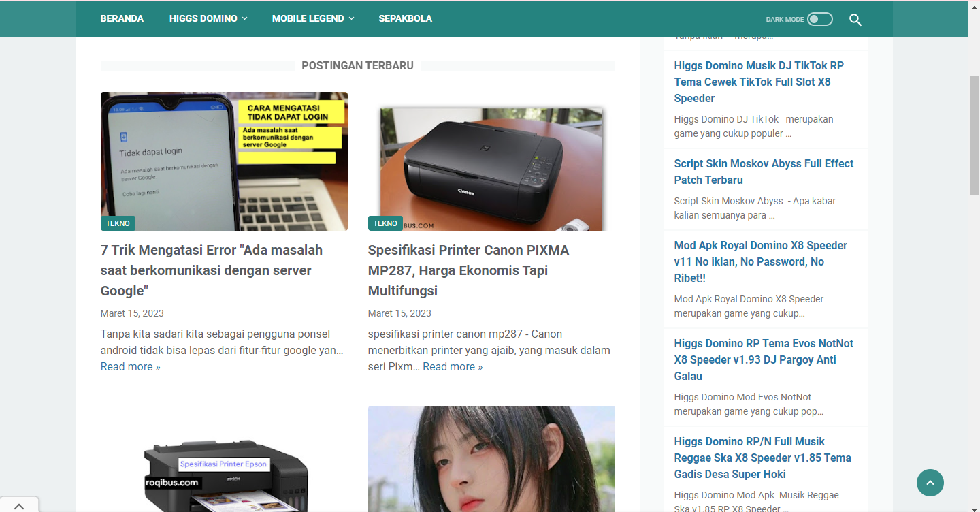Open the '7 Trik Mengatasi Error' article title

coord(212,270)
